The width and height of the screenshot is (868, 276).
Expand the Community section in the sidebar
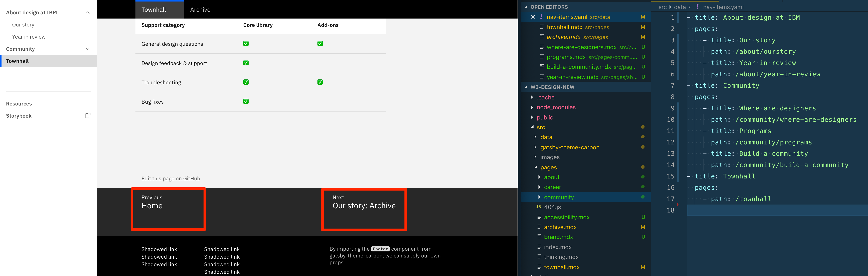tap(88, 49)
